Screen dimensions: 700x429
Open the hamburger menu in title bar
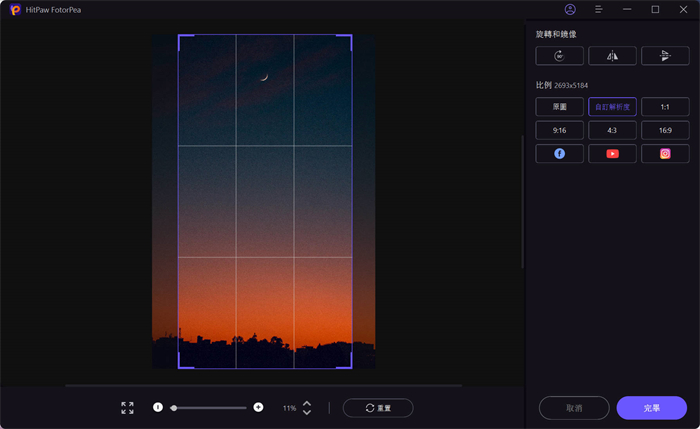click(599, 9)
